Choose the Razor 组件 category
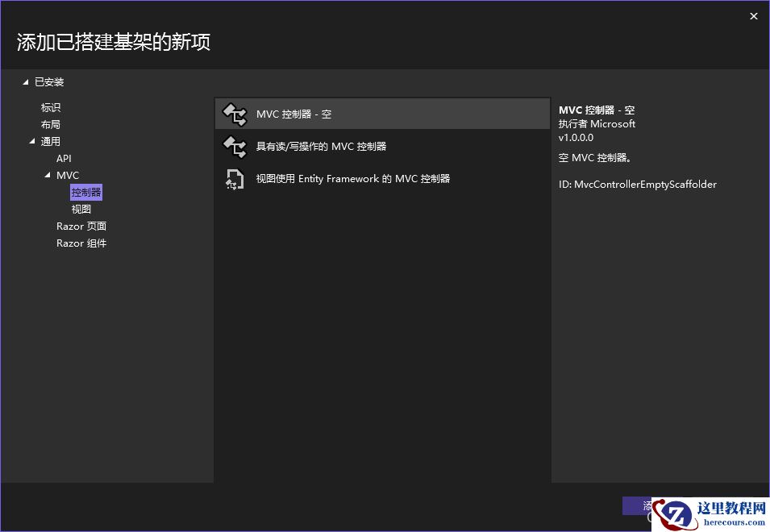Image resolution: width=770 pixels, height=532 pixels. pyautogui.click(x=81, y=243)
